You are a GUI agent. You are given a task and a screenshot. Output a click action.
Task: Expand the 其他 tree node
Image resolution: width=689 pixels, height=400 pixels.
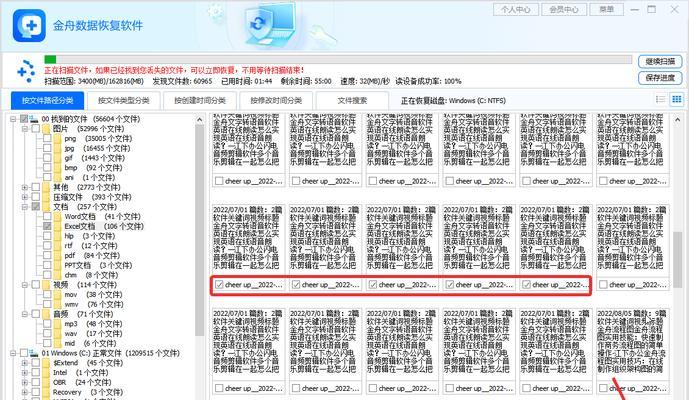[x=25, y=187]
